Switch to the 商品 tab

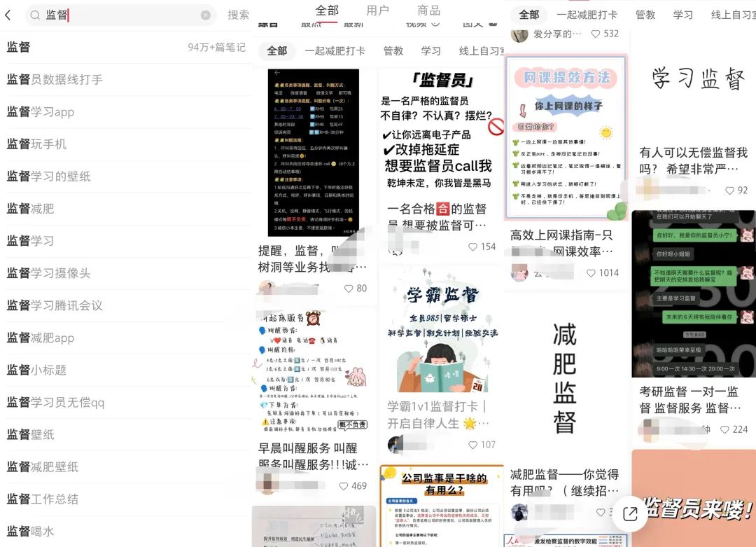pos(428,11)
